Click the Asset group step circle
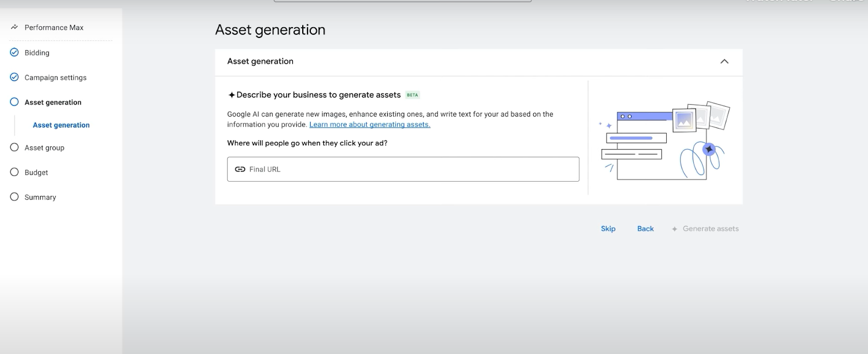Viewport: 868px width, 354px height. [15, 147]
